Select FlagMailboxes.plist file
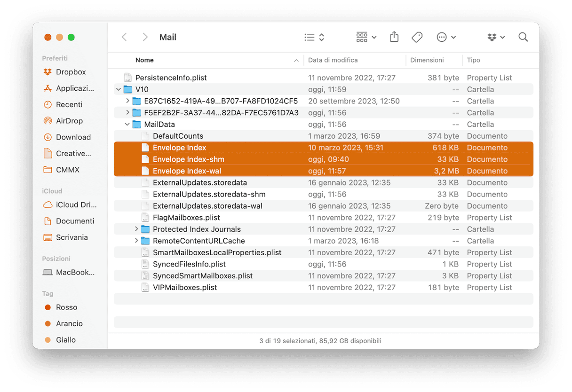 (x=324, y=218)
